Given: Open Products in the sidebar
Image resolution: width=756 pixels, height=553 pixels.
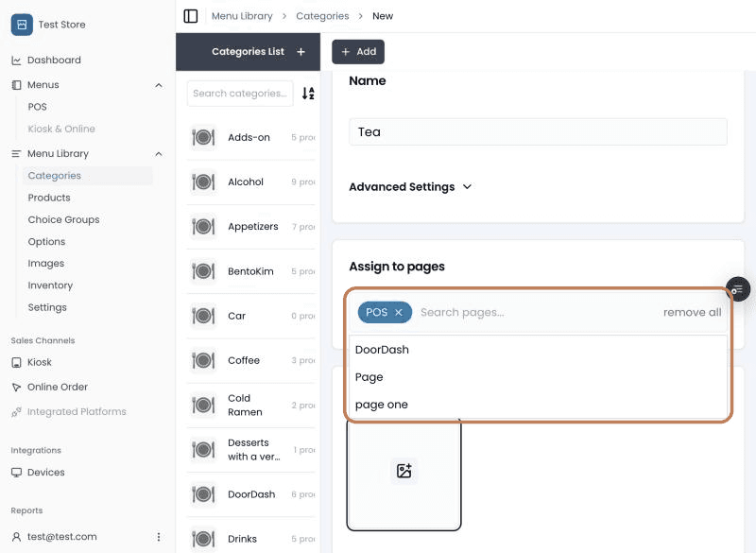Looking at the screenshot, I should point(49,198).
